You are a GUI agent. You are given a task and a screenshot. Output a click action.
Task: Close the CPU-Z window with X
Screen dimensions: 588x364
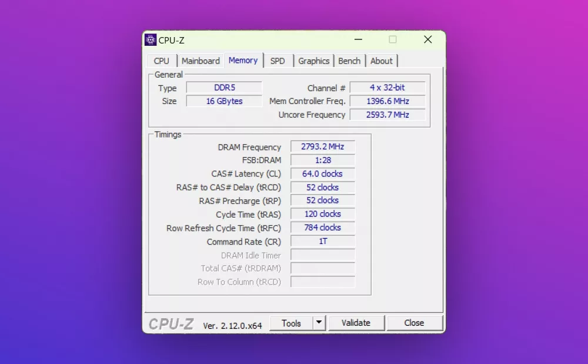428,39
